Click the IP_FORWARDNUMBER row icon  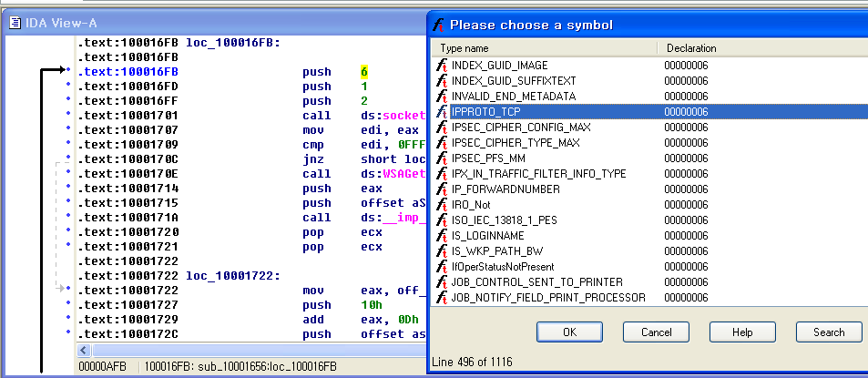click(x=441, y=189)
